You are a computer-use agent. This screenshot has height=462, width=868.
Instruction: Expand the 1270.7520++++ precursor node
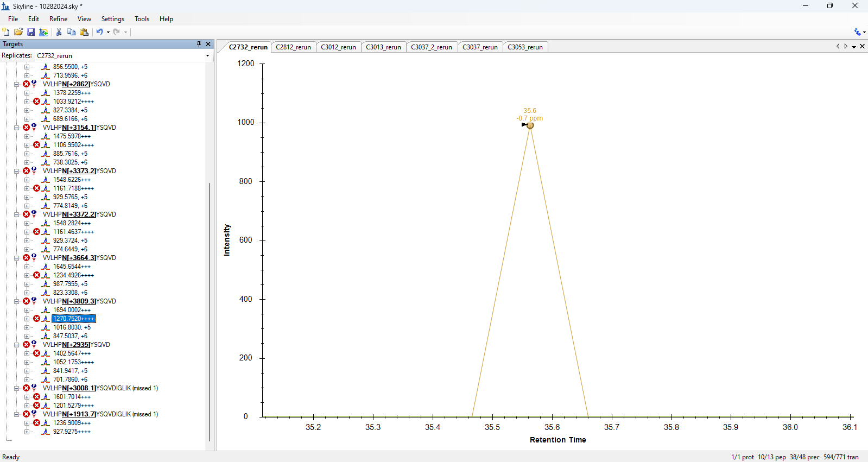pyautogui.click(x=27, y=319)
